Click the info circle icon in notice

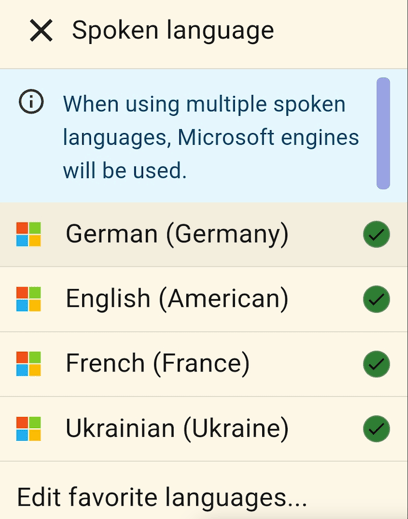31,102
